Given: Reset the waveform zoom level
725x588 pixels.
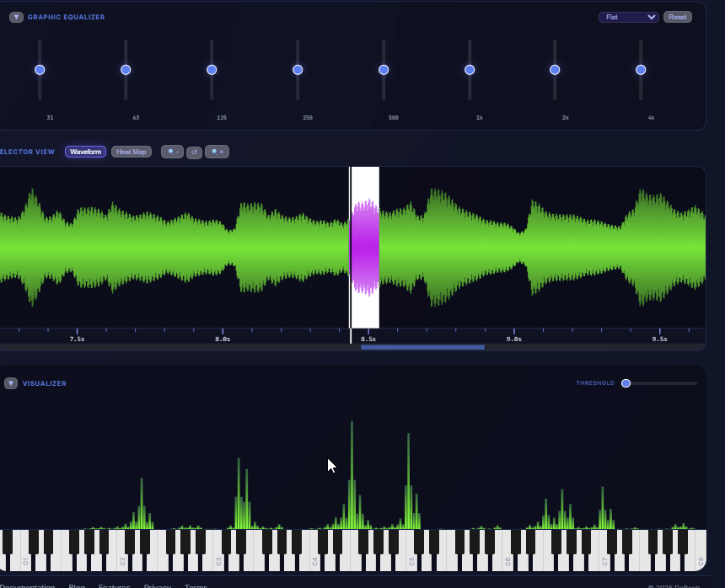Looking at the screenshot, I should (x=195, y=152).
